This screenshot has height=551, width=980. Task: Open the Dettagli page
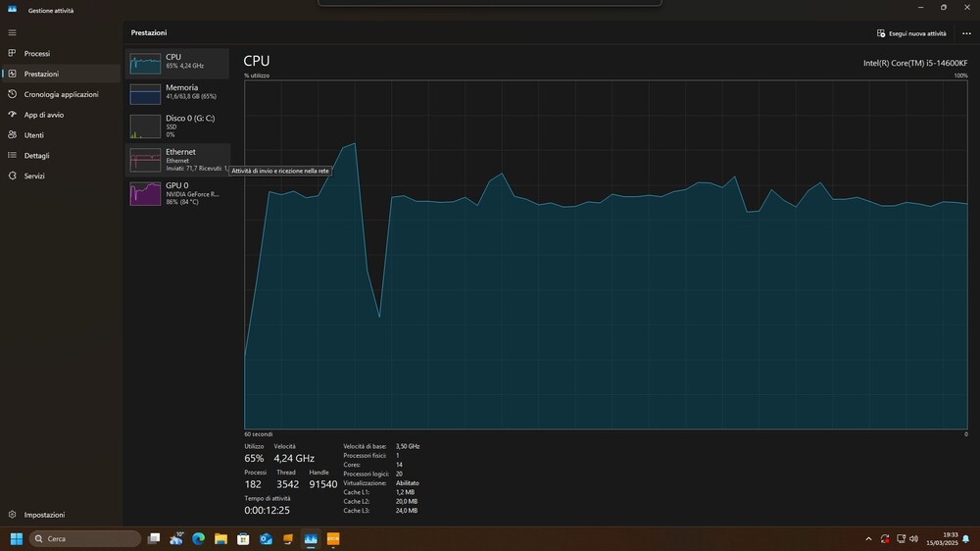(x=61, y=156)
